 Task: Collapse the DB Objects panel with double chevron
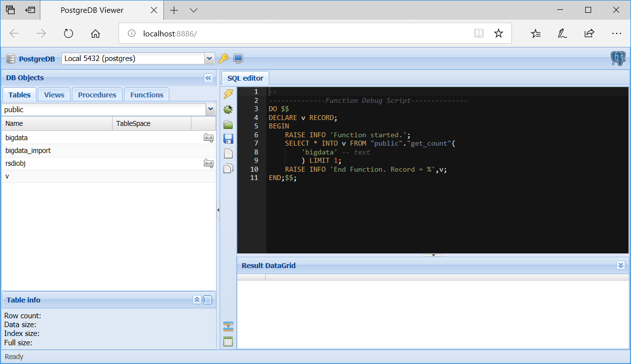coord(208,78)
